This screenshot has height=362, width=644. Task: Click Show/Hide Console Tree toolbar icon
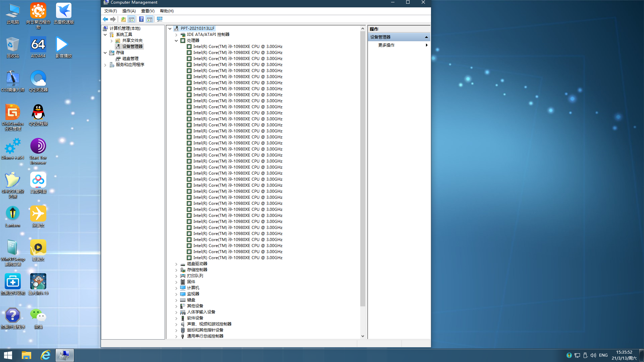pyautogui.click(x=131, y=19)
